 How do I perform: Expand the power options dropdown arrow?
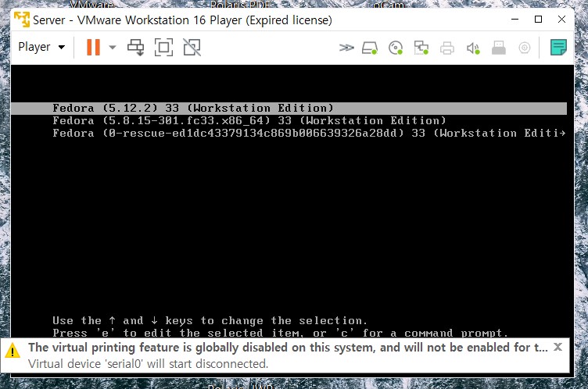113,47
